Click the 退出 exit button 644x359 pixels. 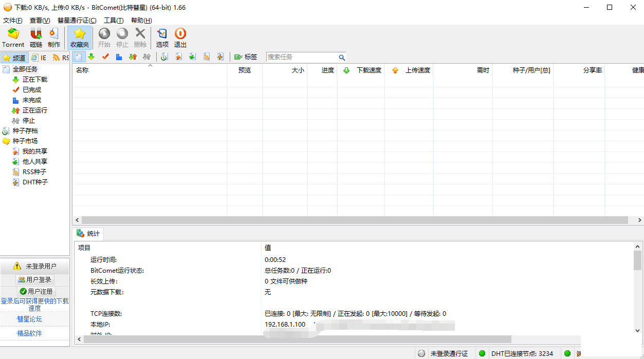point(180,38)
